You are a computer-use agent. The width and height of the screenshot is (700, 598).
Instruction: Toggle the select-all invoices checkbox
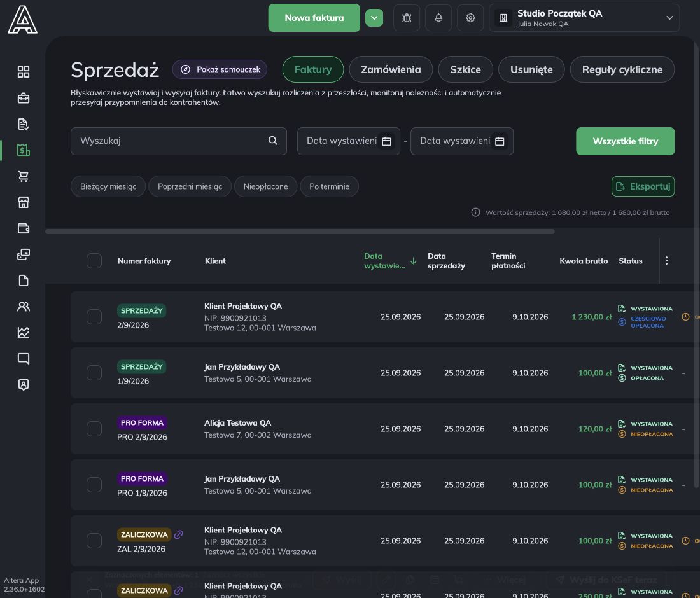point(94,261)
